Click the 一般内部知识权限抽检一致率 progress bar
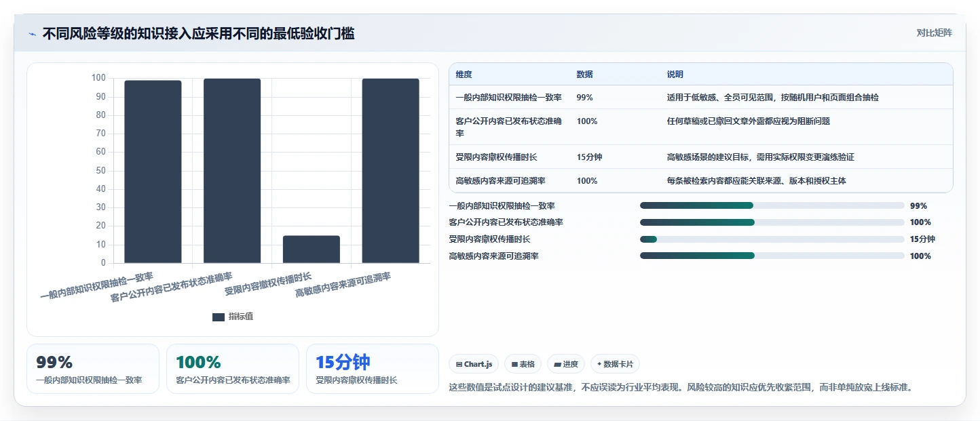Screen dimensions: 980x421 click(x=772, y=205)
